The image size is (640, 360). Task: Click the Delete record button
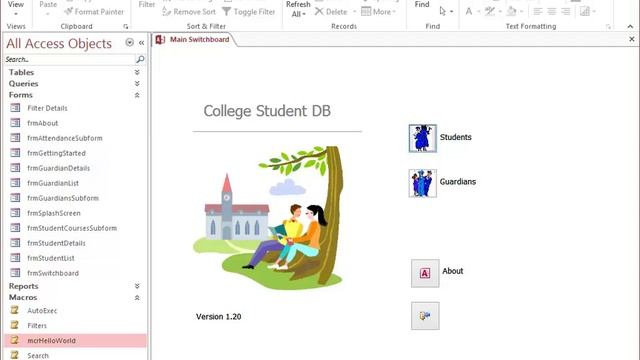point(331,12)
